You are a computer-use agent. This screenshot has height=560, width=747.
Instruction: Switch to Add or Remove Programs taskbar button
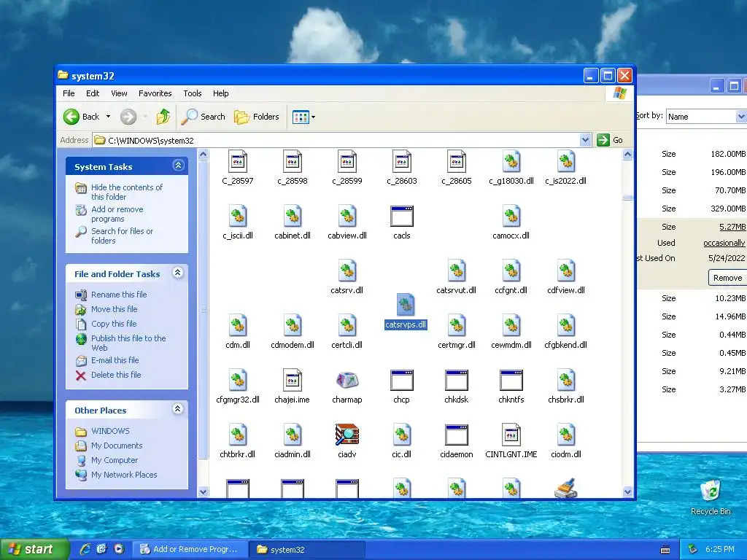pos(190,549)
